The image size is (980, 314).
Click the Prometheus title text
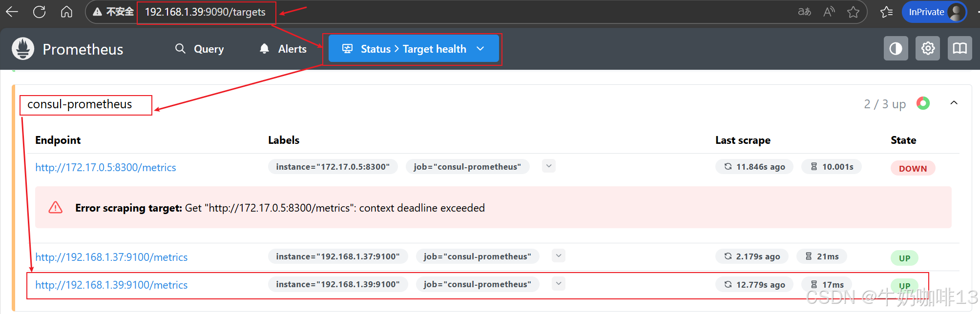(x=83, y=49)
